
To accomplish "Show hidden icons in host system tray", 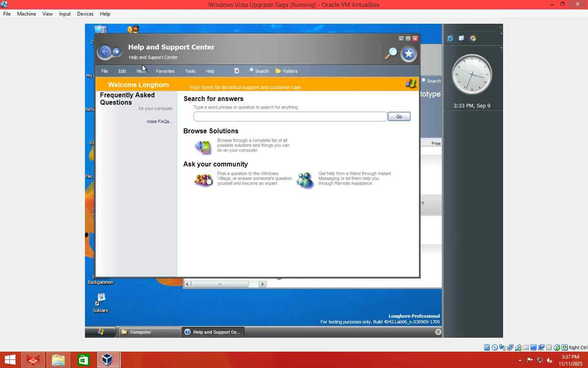I will pos(520,360).
